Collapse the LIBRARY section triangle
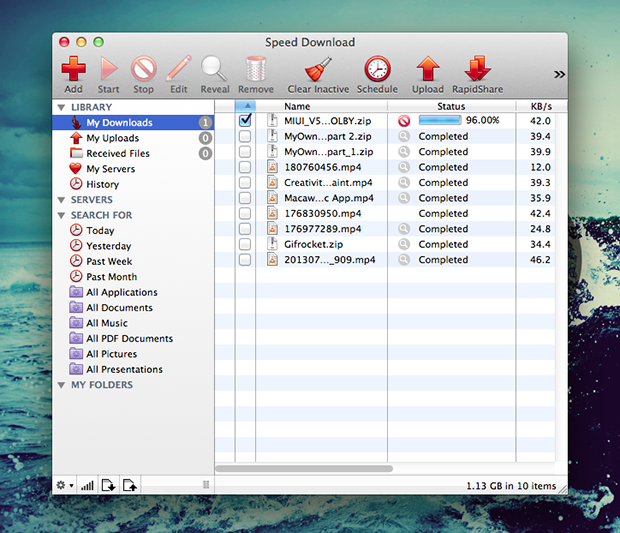The height and width of the screenshot is (533, 620). pyautogui.click(x=61, y=108)
